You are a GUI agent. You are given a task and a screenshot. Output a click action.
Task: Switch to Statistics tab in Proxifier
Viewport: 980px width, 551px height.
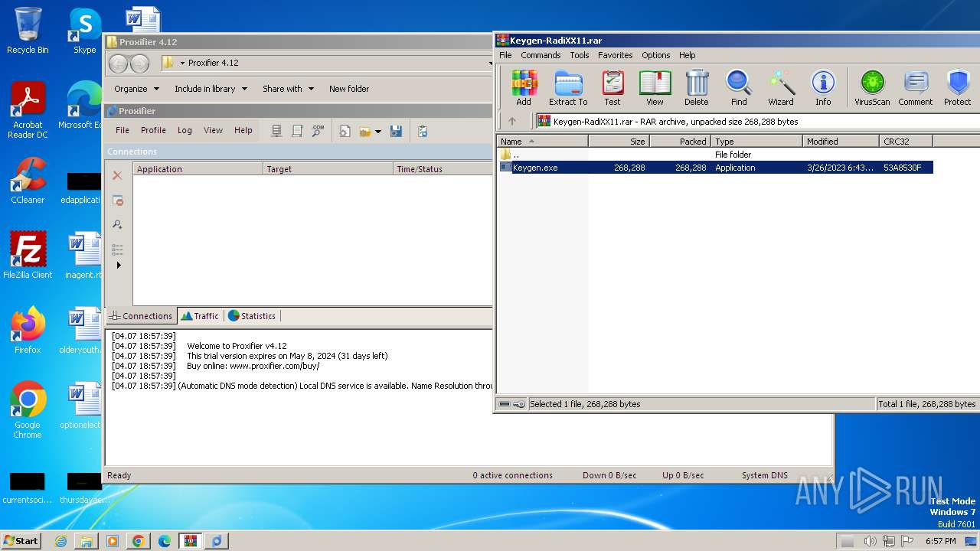[x=252, y=316]
